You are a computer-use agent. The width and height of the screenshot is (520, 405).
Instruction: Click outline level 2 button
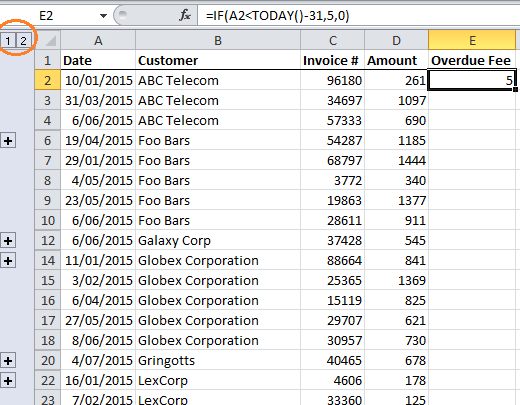click(x=23, y=41)
